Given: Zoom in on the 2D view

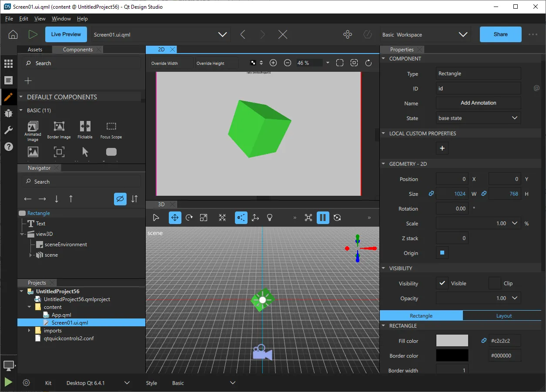Looking at the screenshot, I should [x=273, y=63].
